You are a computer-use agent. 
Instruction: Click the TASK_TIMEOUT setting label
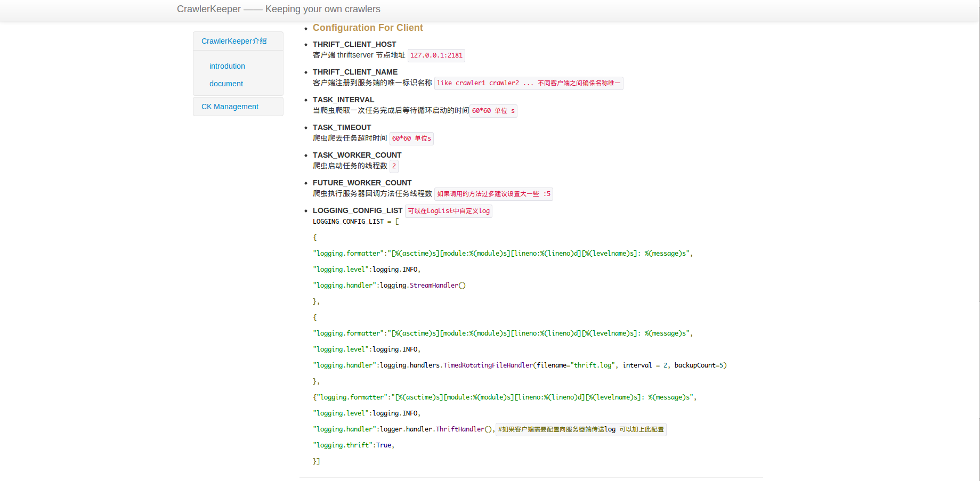click(x=342, y=127)
